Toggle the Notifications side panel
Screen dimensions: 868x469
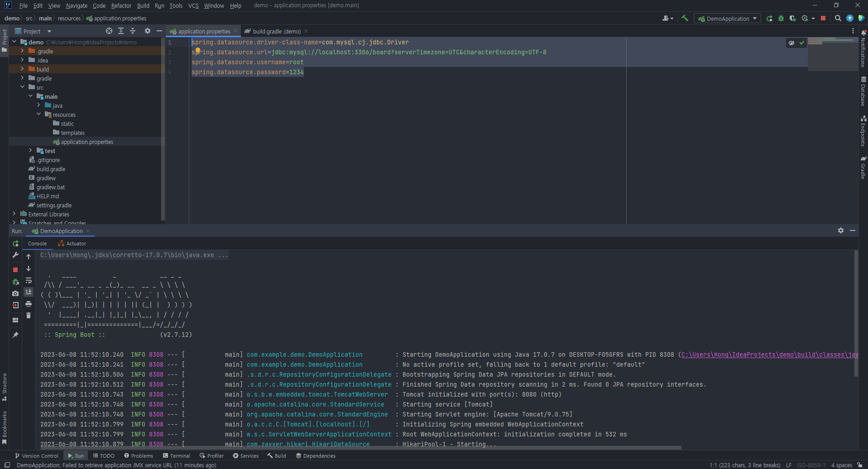tap(863, 49)
